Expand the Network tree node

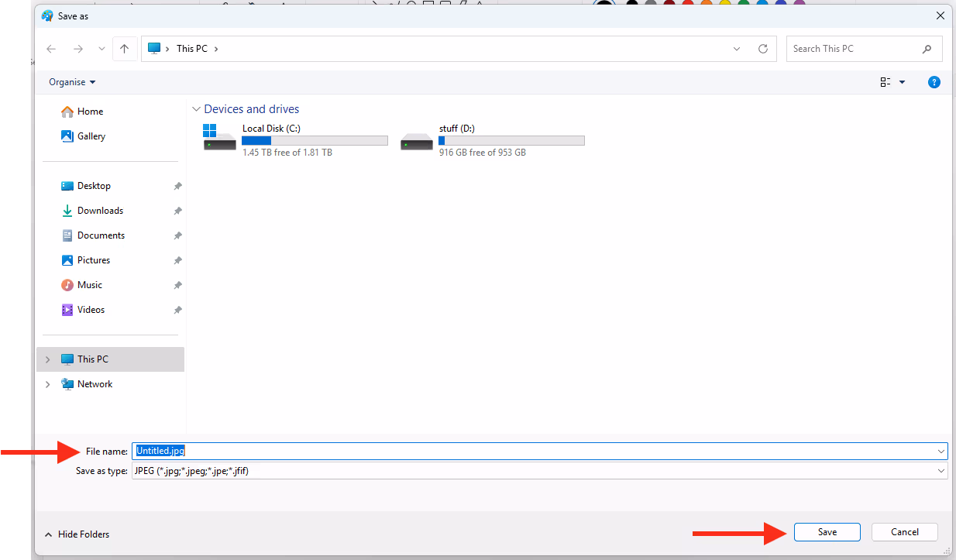(48, 384)
